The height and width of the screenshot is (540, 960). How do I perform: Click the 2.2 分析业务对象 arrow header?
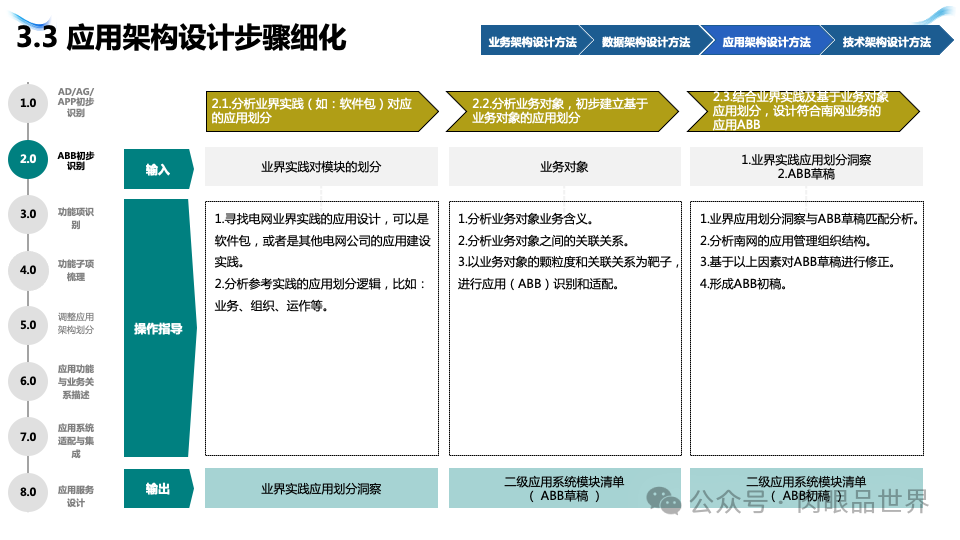[563, 111]
